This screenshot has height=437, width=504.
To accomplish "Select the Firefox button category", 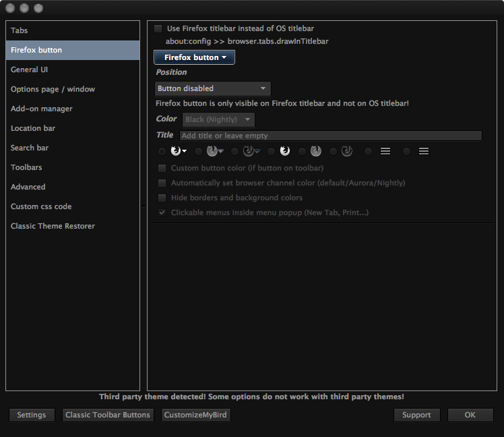I will tap(73, 50).
